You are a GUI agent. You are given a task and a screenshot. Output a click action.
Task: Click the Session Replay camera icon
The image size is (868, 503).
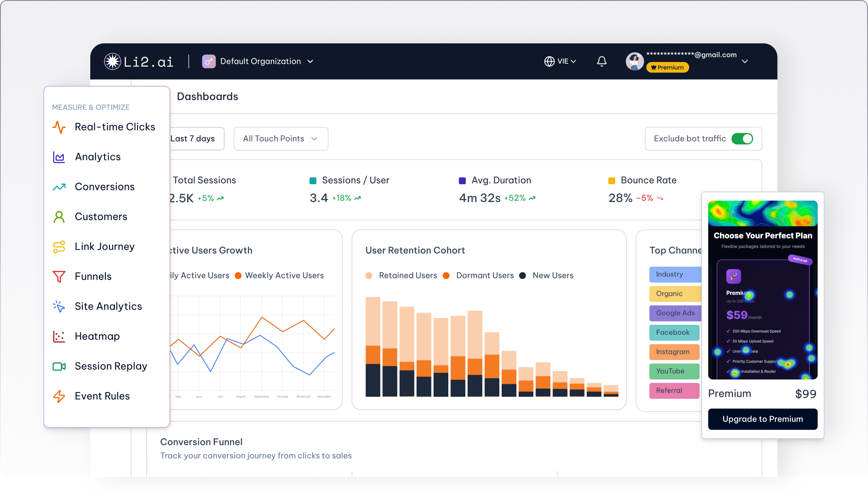59,366
